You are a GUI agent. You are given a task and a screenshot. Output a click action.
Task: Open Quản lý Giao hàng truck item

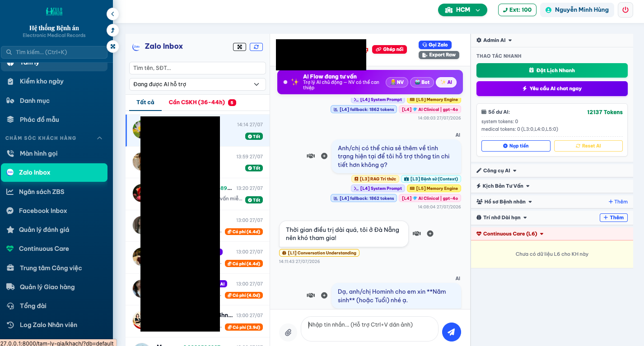pyautogui.click(x=54, y=287)
